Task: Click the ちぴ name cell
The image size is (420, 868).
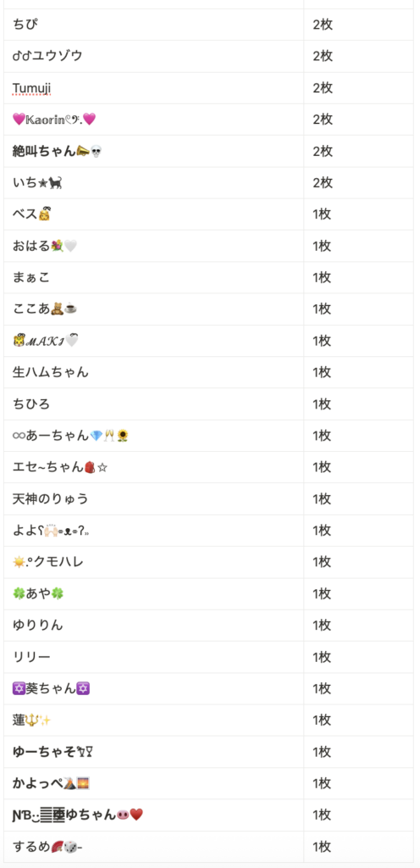Action: click(153, 25)
